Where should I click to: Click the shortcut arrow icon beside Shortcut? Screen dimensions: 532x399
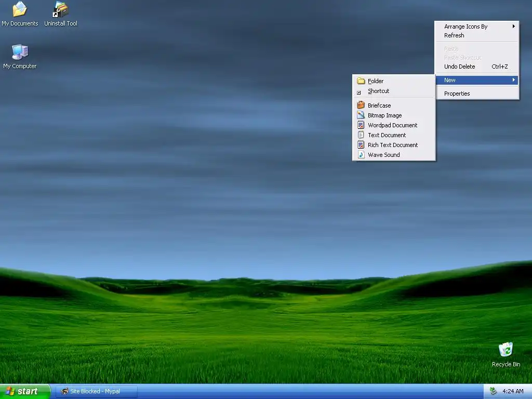[x=358, y=92]
